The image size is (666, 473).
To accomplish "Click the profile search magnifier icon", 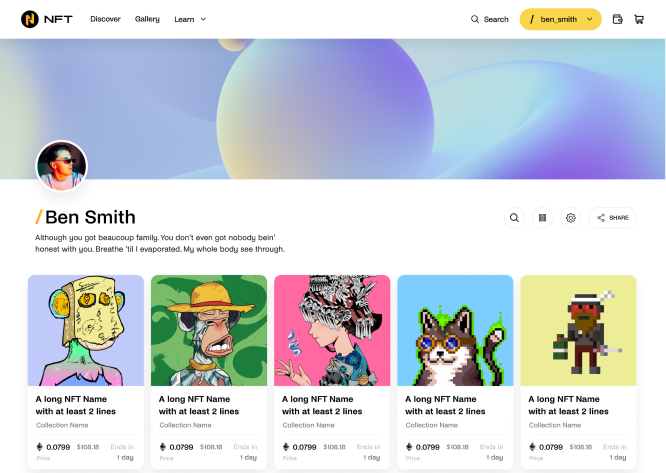I will point(514,218).
